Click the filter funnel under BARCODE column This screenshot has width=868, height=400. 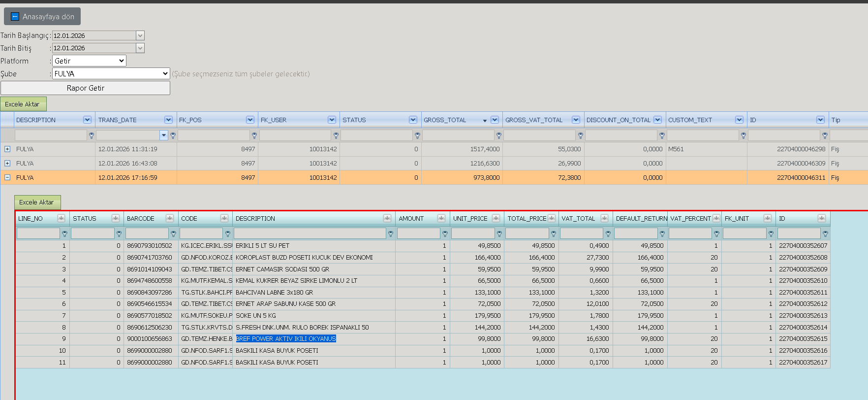(173, 233)
